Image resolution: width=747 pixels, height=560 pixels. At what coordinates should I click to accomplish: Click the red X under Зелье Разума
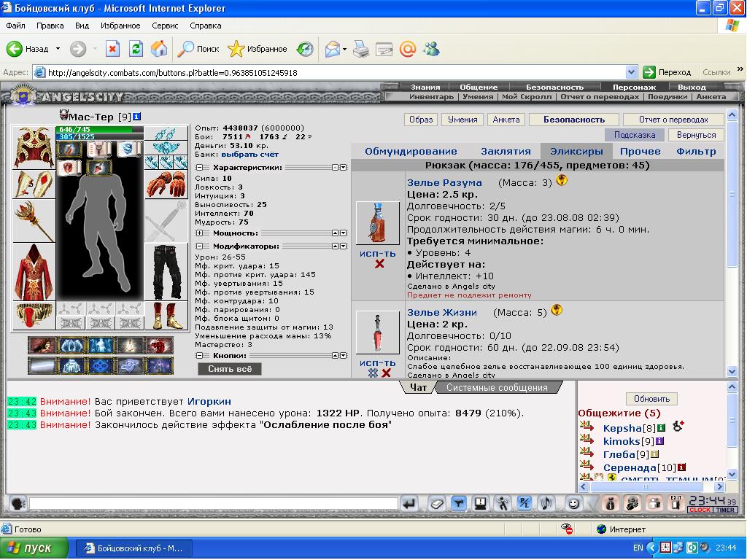tap(379, 264)
